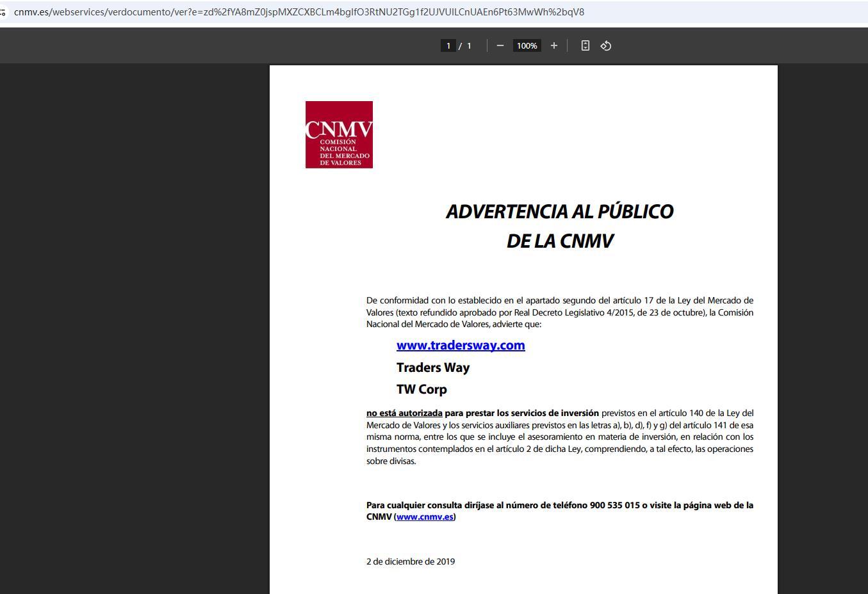Click the "DE LA CNMV" heading line
Image resolution: width=868 pixels, height=594 pixels.
pos(559,241)
